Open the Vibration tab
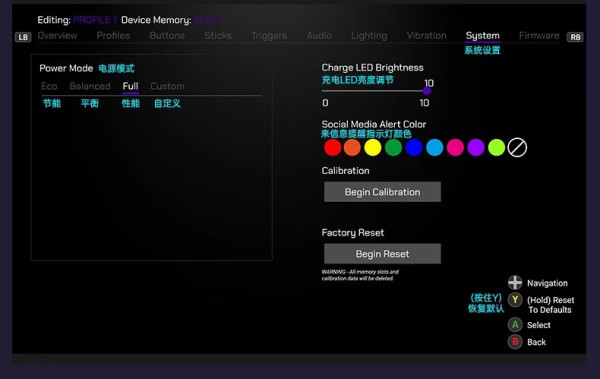Viewport: 600px width, 379px height. pos(426,36)
